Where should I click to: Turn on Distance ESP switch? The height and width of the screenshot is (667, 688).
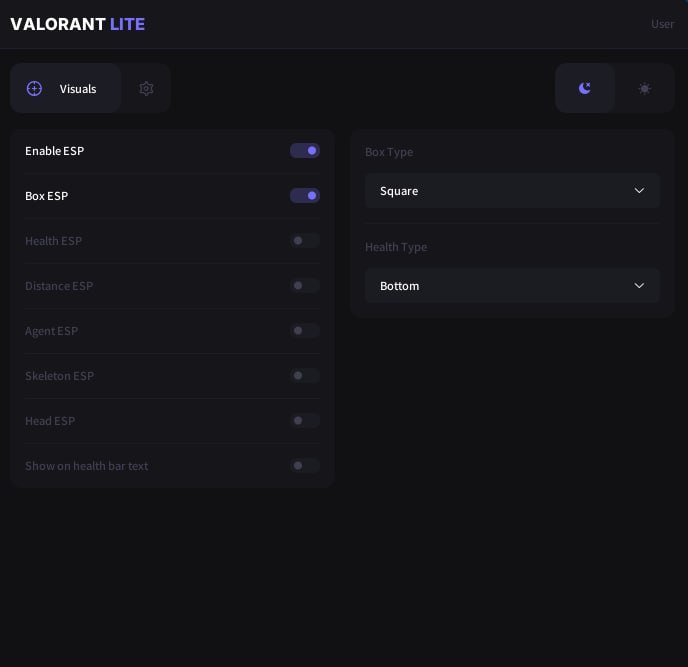305,286
